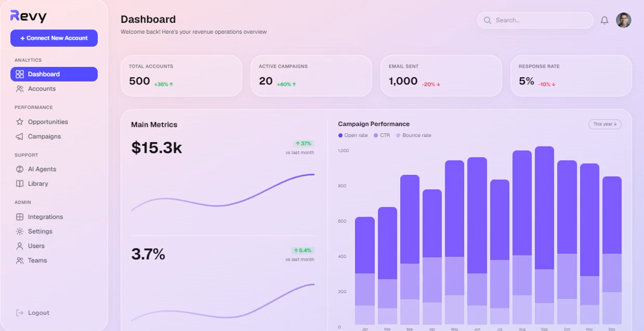Viewport: 644px width, 331px height.
Task: Toggle Bounce rate legend series
Action: [x=413, y=135]
